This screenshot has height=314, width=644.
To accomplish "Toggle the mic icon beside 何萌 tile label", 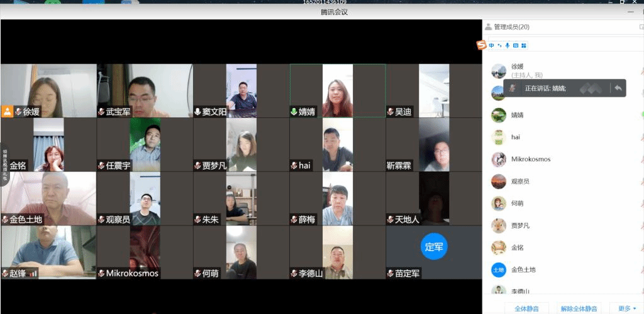I will 197,273.
